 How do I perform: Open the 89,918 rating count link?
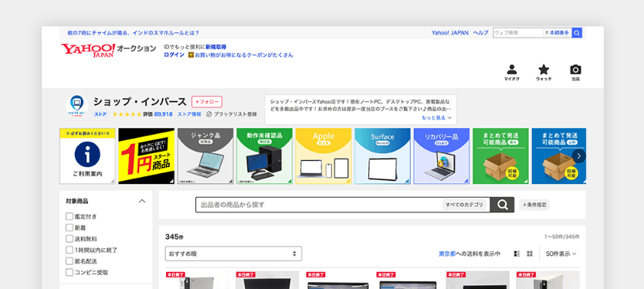click(164, 114)
